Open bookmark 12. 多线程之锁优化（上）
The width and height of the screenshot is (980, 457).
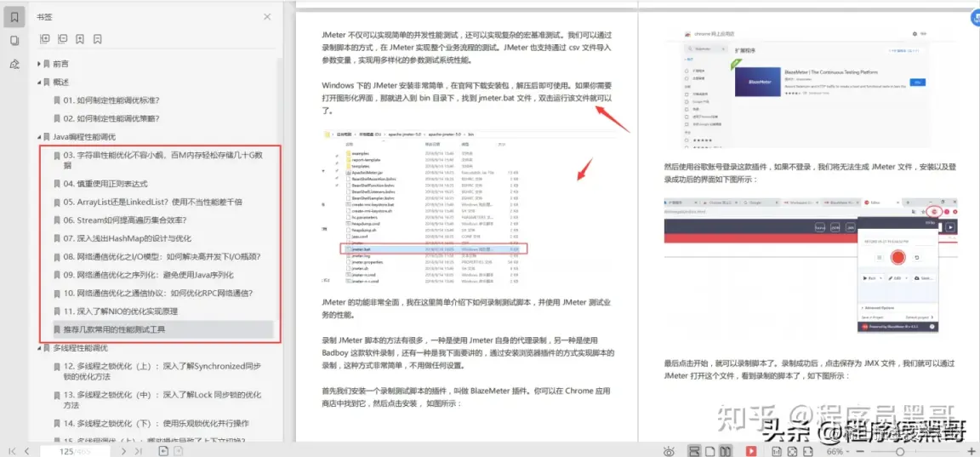pos(161,371)
